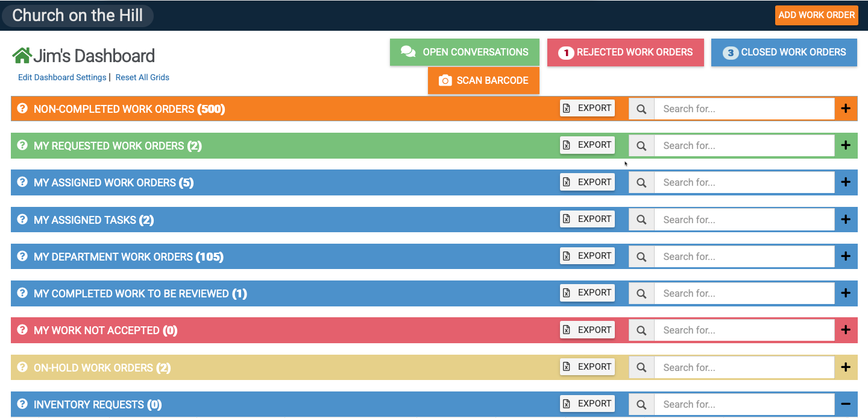This screenshot has width=868, height=418.
Task: Click help icon on My Work Not Accepted
Action: tap(22, 330)
